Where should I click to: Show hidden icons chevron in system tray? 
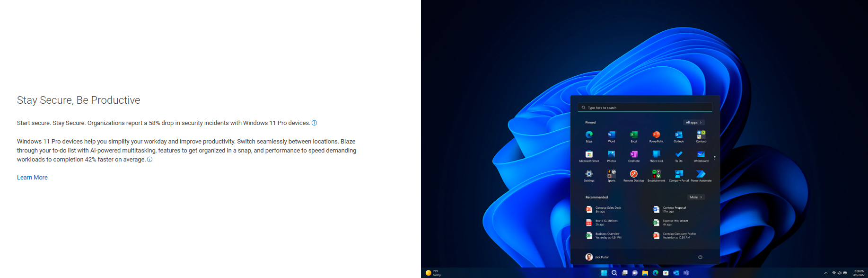[826, 273]
